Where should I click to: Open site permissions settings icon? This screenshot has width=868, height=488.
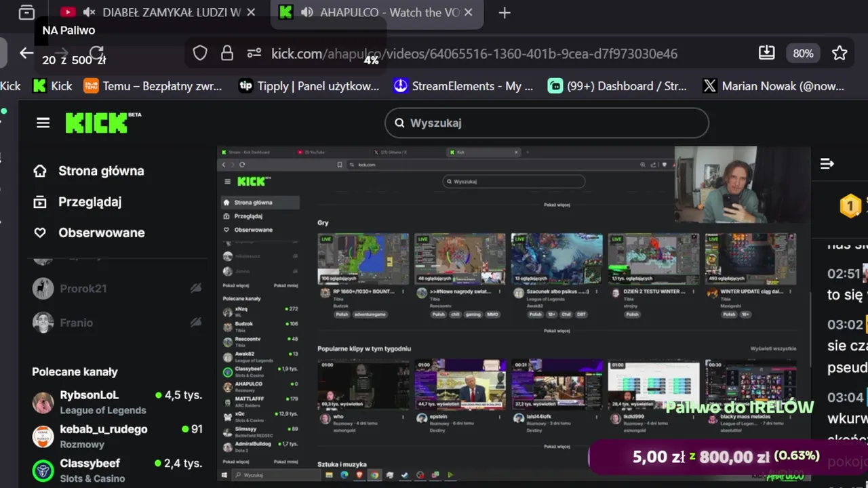click(x=254, y=54)
